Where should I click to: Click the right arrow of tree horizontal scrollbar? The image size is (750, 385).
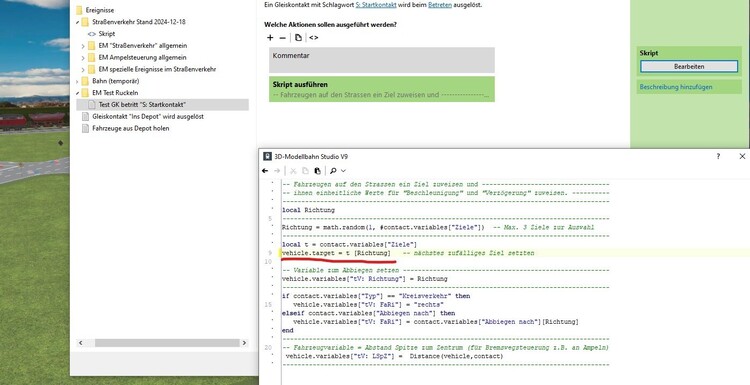pos(244,343)
